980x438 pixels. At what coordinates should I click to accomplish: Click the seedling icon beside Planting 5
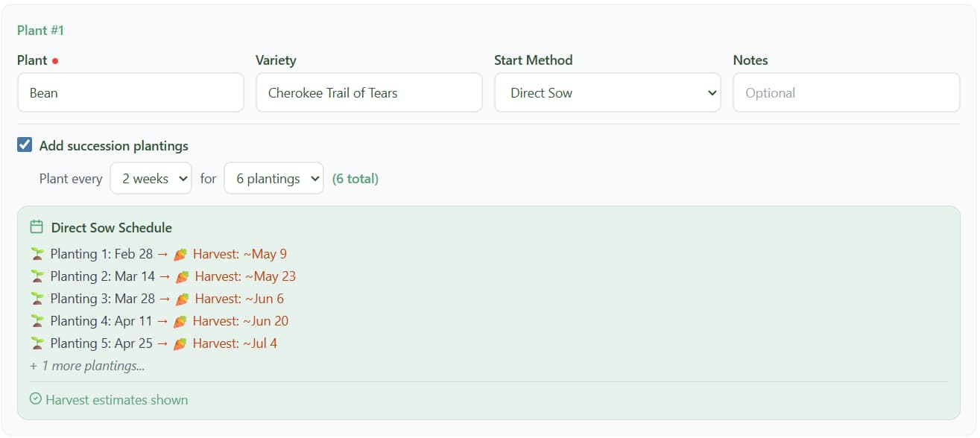tap(37, 343)
